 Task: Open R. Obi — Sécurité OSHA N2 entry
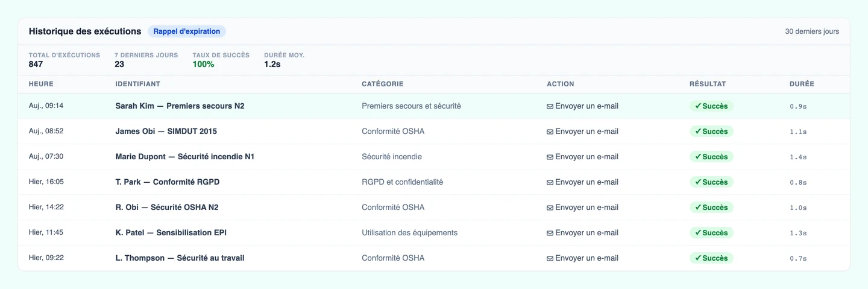pos(167,208)
